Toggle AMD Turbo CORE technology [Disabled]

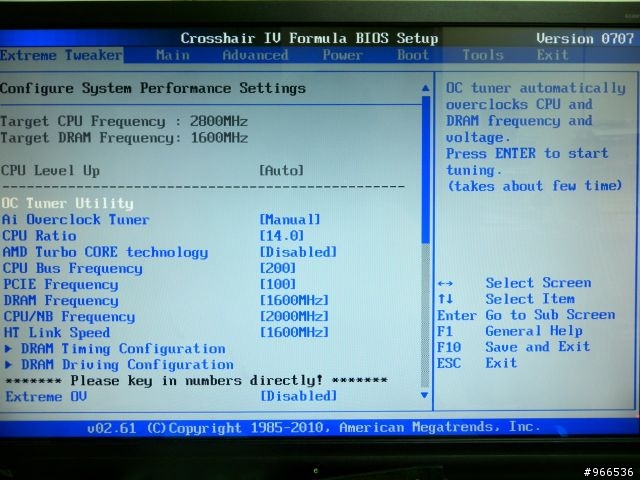pyautogui.click(x=298, y=252)
